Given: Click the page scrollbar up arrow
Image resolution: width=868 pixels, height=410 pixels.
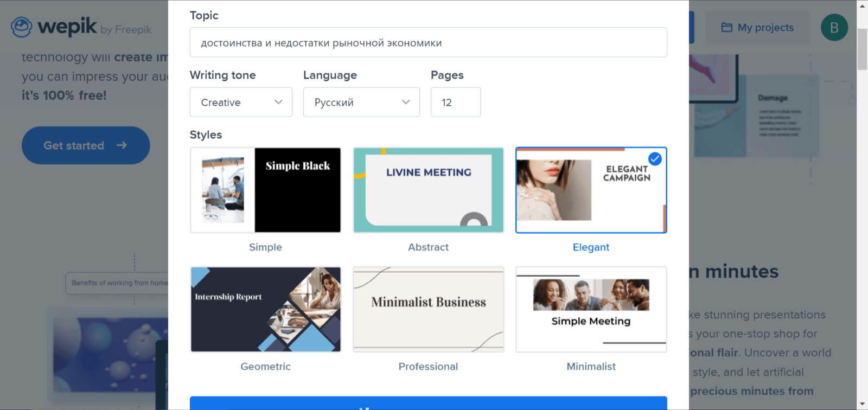Looking at the screenshot, I should click(x=862, y=6).
